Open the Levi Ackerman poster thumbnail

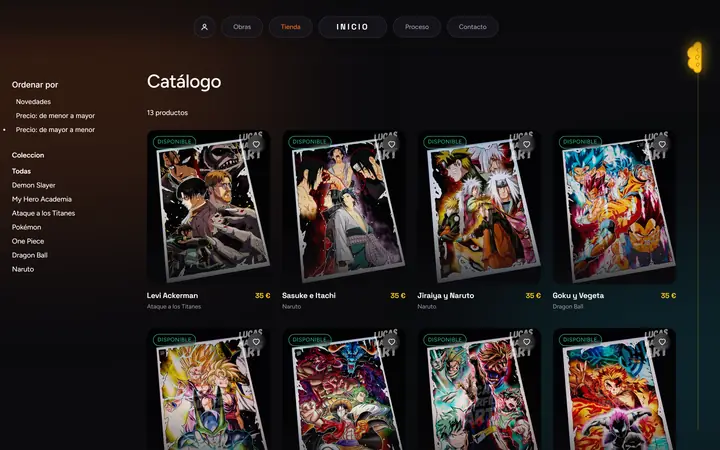208,207
